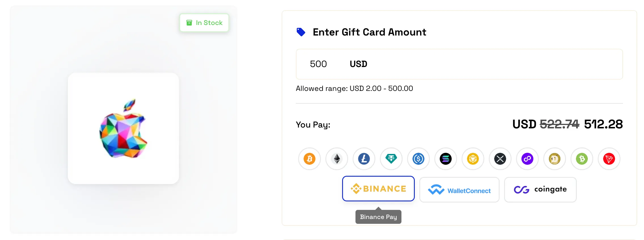The width and height of the screenshot is (644, 240).
Task: Expand the Binance Pay tooltip label
Action: (x=378, y=217)
